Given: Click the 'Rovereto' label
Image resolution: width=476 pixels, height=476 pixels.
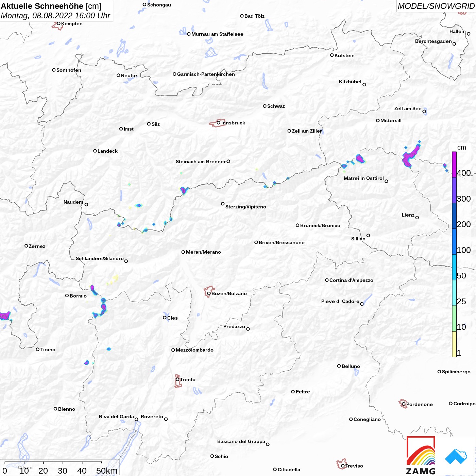Looking at the screenshot, I should (152, 417).
